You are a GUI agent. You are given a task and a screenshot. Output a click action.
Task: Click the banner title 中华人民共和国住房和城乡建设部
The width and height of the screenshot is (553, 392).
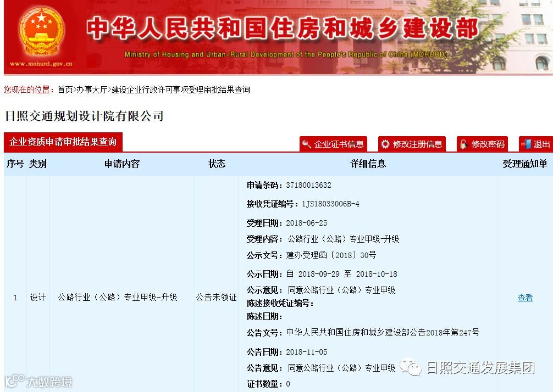[x=282, y=29]
